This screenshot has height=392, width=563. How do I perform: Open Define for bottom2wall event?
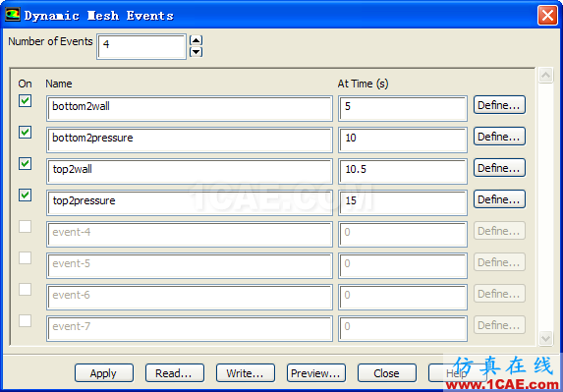(x=499, y=105)
